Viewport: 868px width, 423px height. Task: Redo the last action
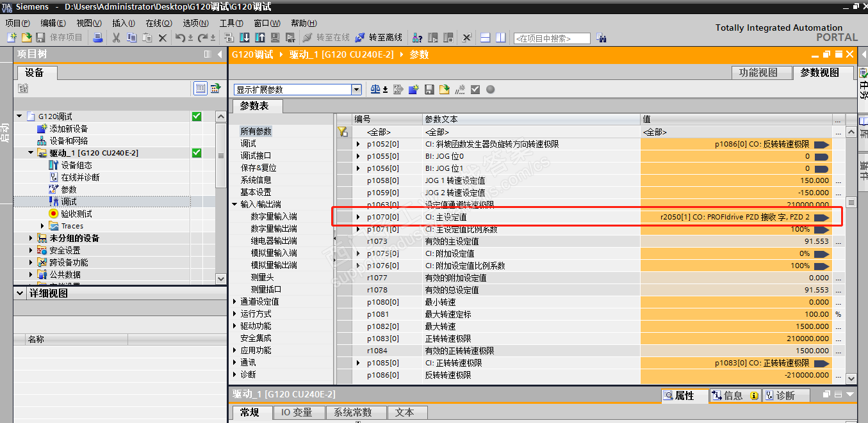pos(204,38)
